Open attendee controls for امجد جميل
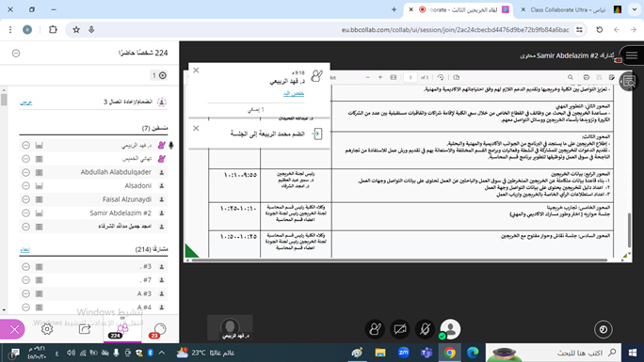Image resolution: width=644 pixels, height=362 pixels. 25,227
